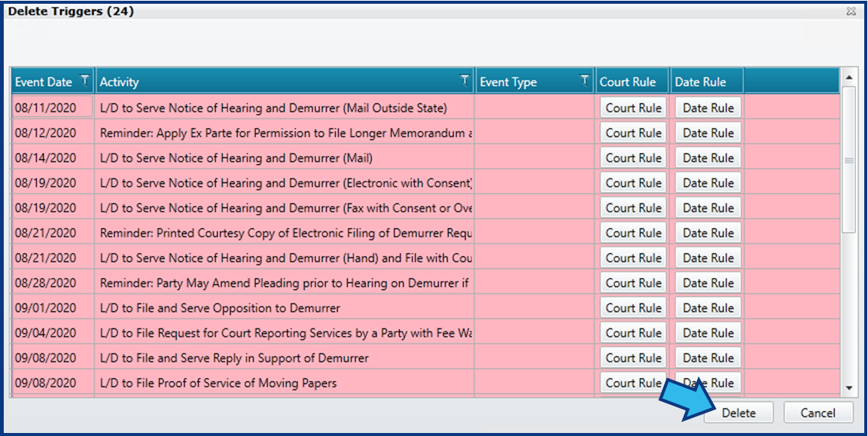Open Court Rule for Proof of Service row
The height and width of the screenshot is (436, 868).
633,383
